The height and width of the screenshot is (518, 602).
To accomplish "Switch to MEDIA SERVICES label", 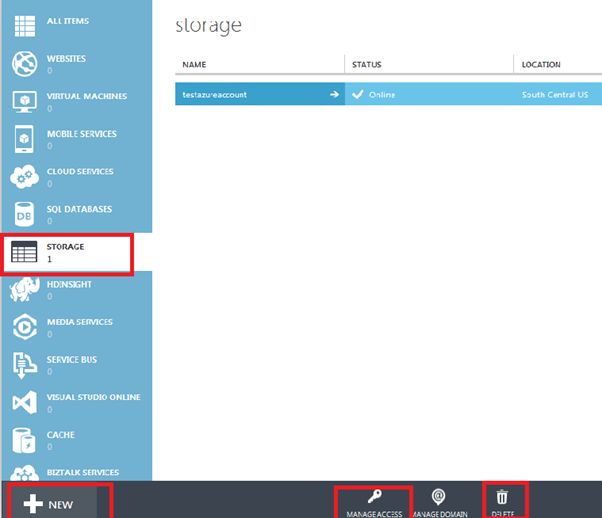I will click(80, 322).
